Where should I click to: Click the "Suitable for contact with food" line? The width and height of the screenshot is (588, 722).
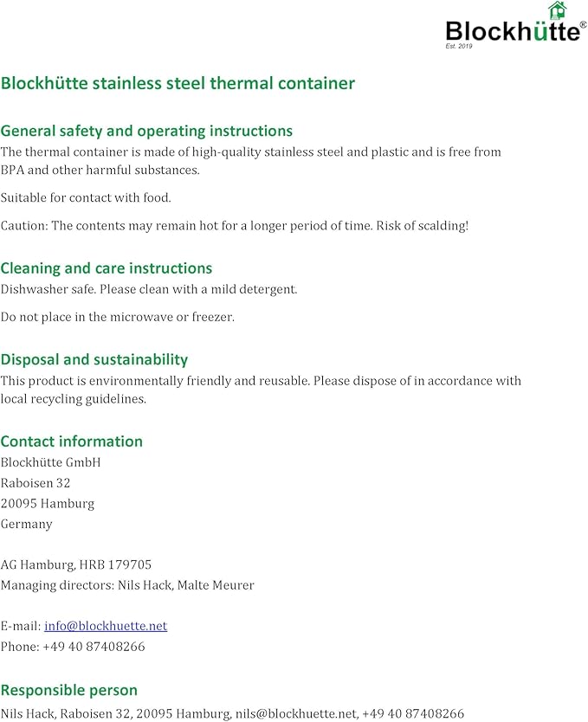click(86, 197)
